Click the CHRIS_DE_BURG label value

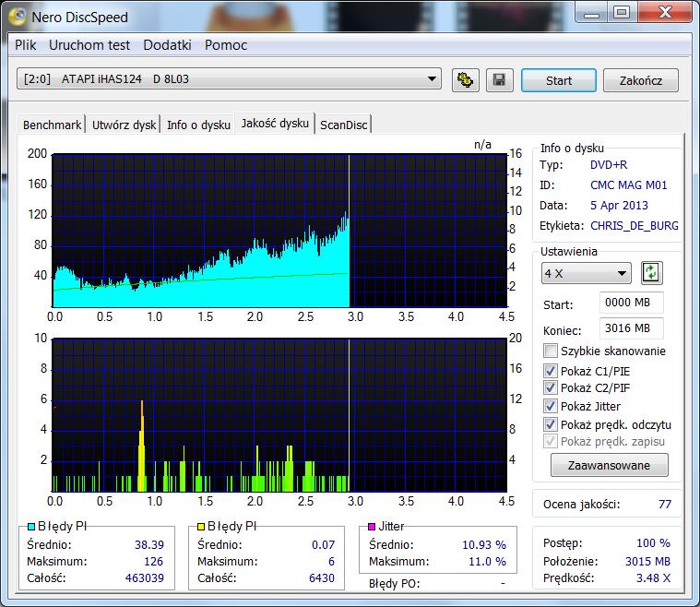pyautogui.click(x=635, y=226)
